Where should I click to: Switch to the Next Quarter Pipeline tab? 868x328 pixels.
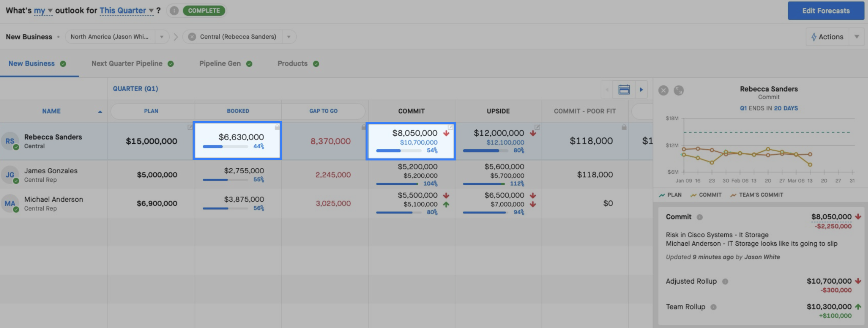(x=132, y=64)
